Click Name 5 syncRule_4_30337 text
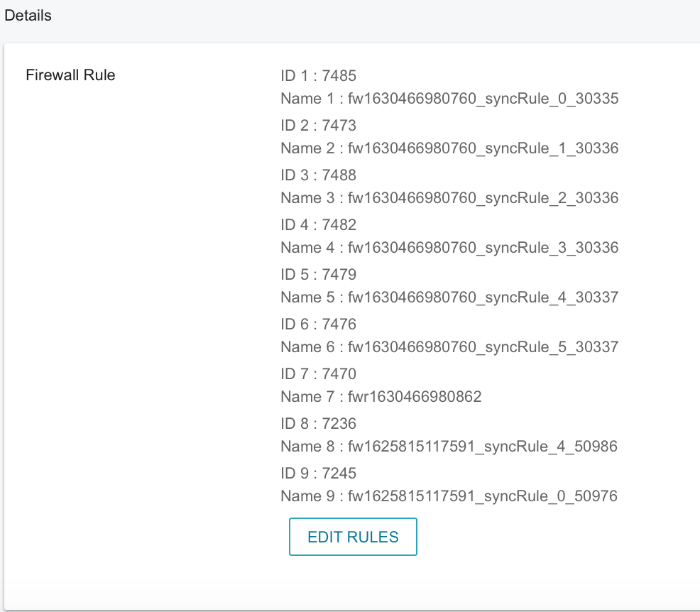The image size is (700, 612). click(x=449, y=297)
